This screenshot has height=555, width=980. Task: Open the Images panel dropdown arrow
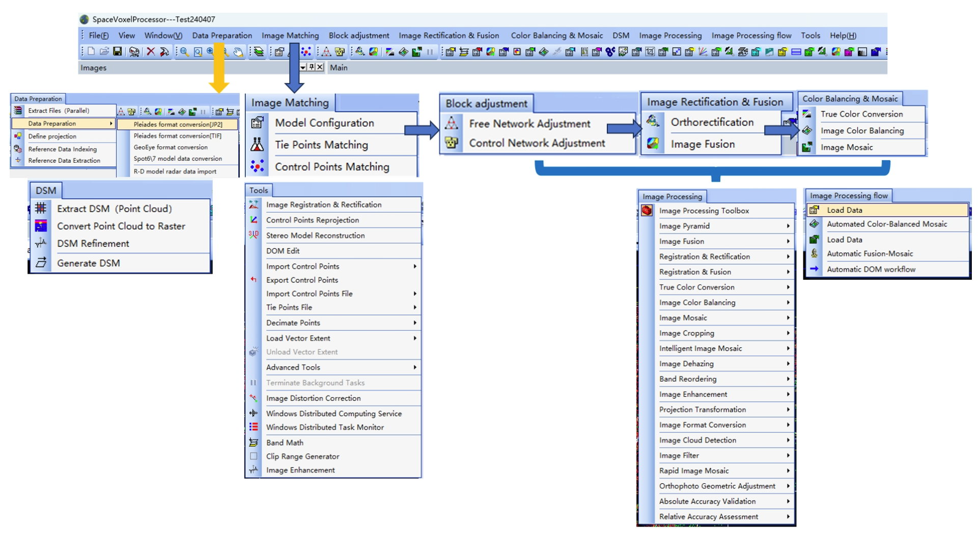303,67
